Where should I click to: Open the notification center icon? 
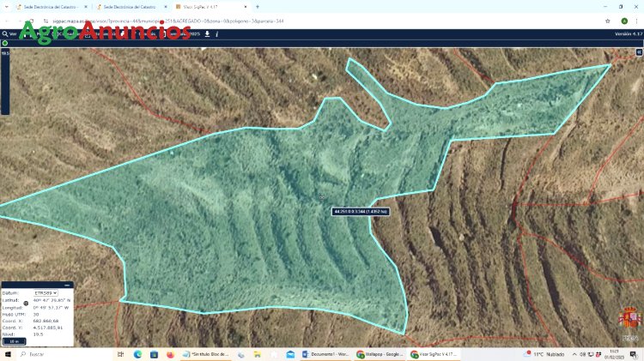tap(634, 354)
